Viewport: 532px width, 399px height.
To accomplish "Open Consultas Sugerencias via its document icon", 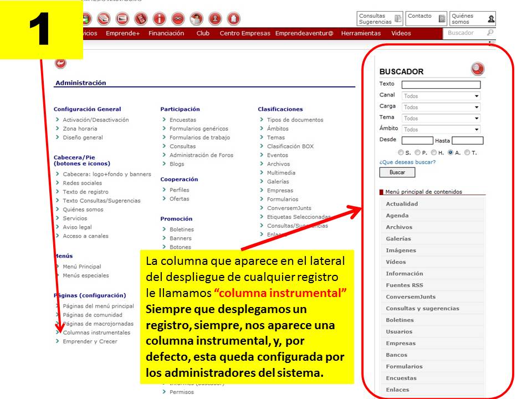I will coord(398,19).
